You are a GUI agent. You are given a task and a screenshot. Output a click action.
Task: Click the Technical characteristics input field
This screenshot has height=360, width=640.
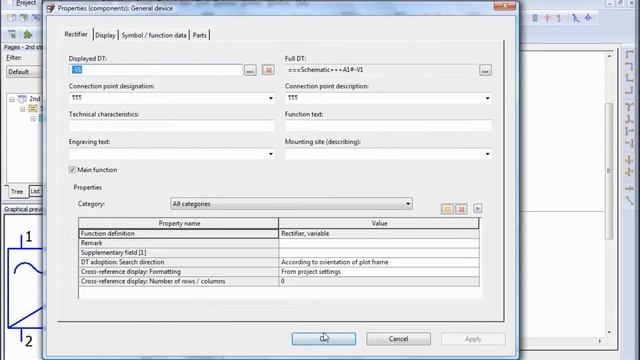(x=172, y=126)
